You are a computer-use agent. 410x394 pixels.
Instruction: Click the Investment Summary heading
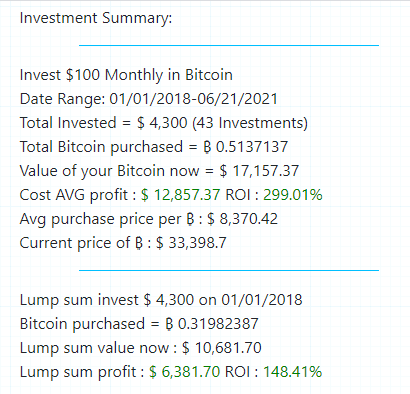click(96, 18)
